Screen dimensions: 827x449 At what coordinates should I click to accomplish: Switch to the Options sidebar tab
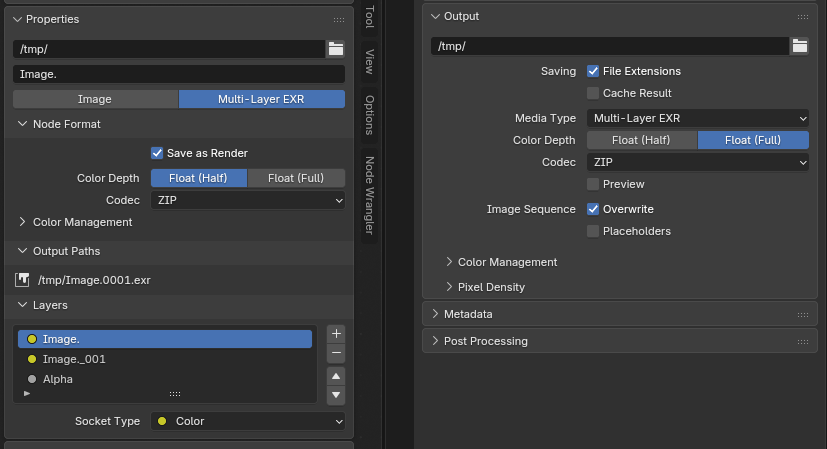click(370, 115)
